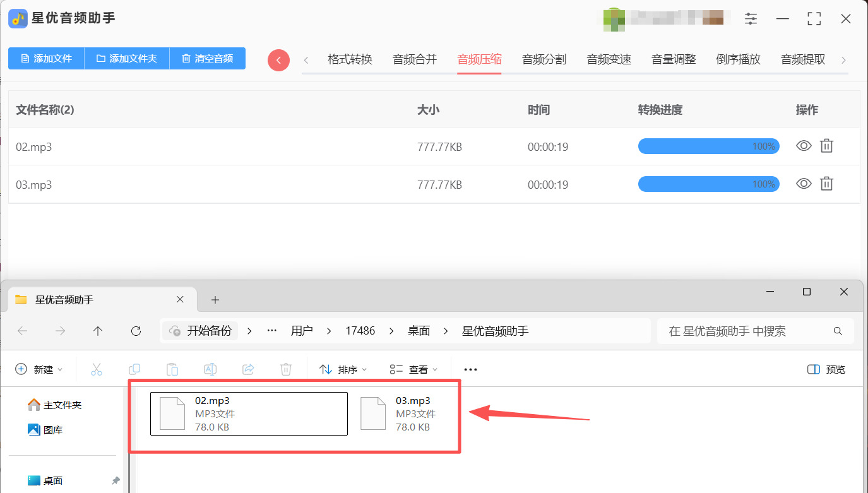Open a new Explorer tab with plus icon
The image size is (868, 493).
pos(215,300)
